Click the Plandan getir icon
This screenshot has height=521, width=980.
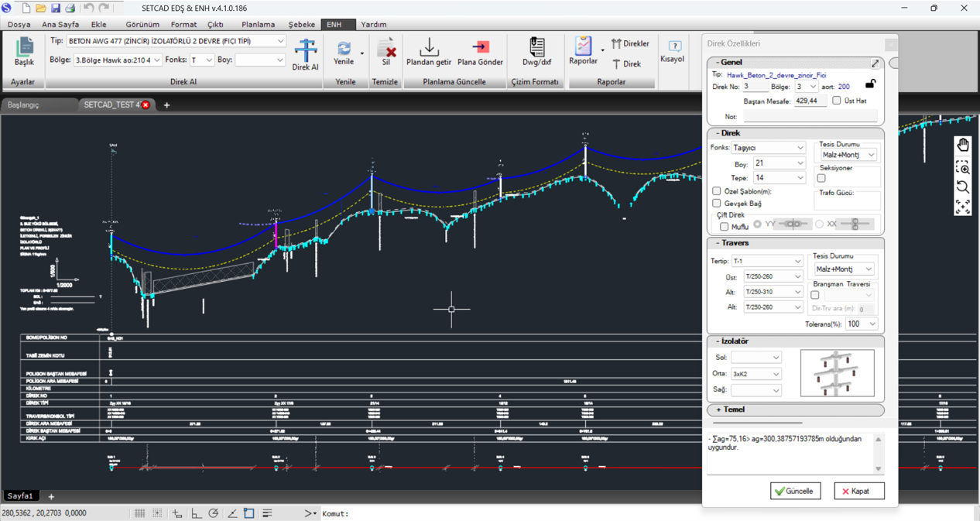[x=430, y=46]
